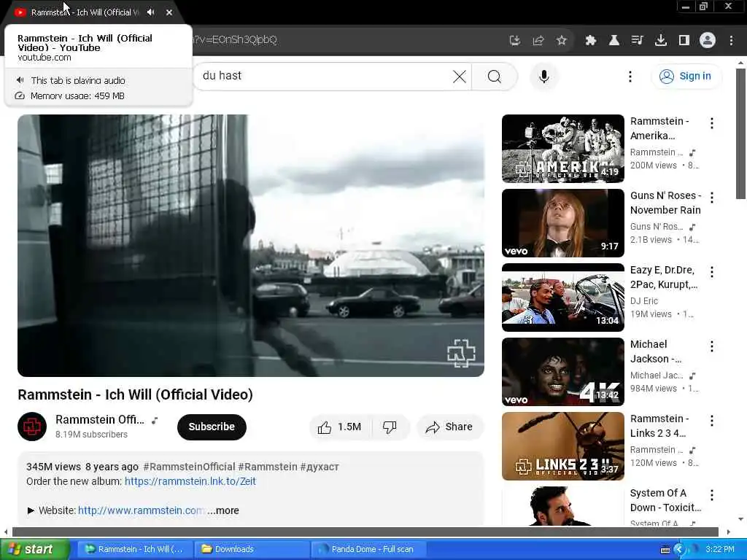Open YouTube settings three-dot menu
This screenshot has height=560, width=747.
(630, 76)
